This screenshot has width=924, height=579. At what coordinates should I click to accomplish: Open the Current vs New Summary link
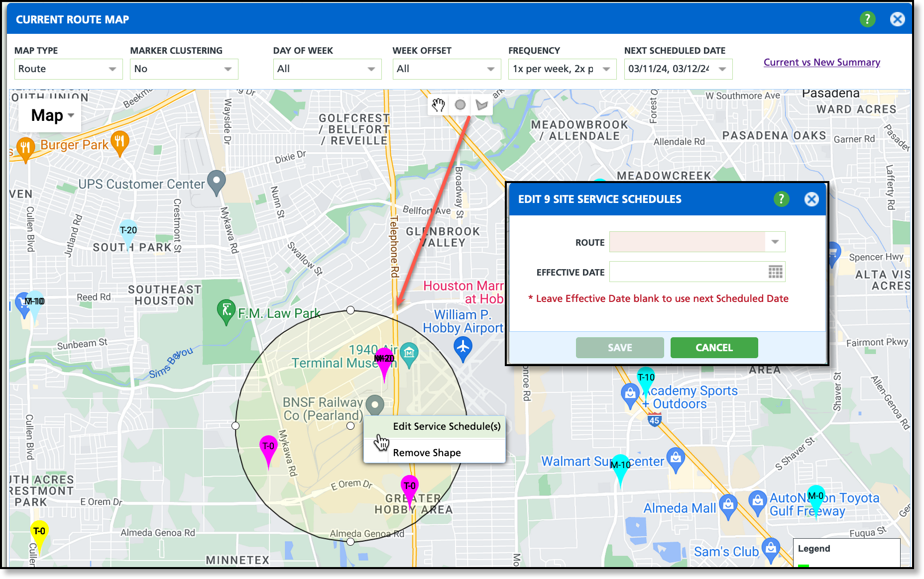822,62
